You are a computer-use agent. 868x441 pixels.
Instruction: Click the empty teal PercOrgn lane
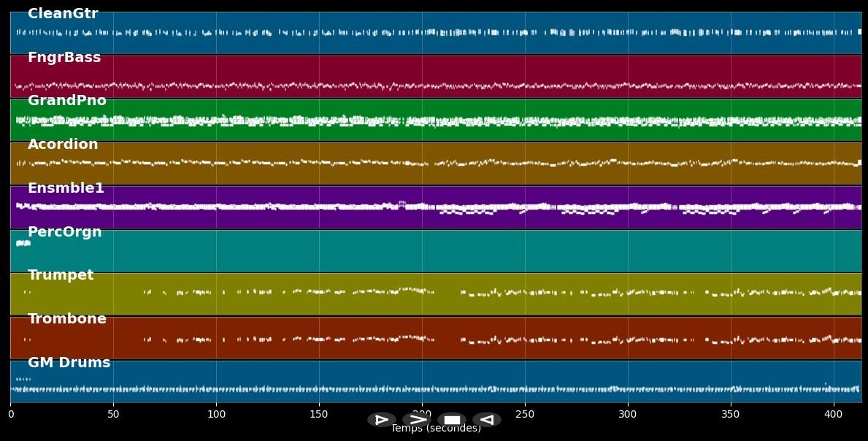click(438, 251)
